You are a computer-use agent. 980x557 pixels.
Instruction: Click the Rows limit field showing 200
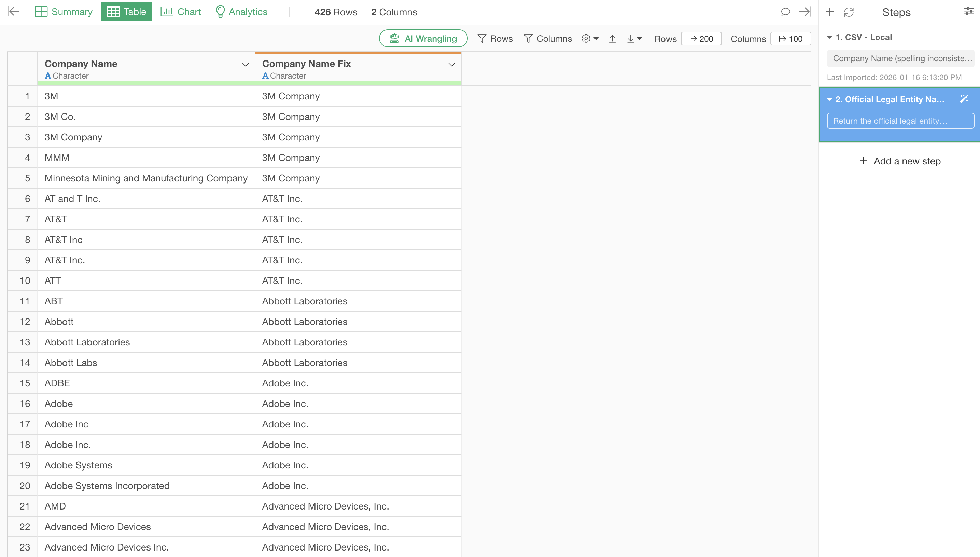tap(701, 39)
